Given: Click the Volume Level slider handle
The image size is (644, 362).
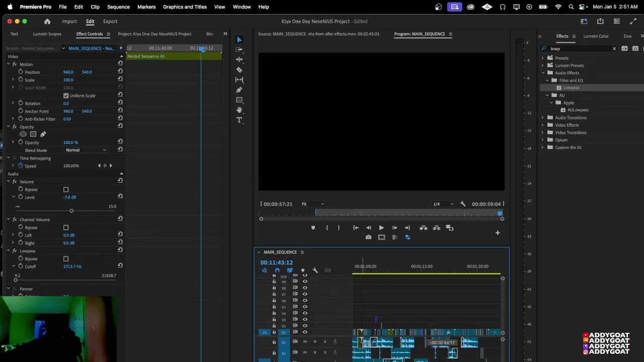Looking at the screenshot, I should 71,211.
